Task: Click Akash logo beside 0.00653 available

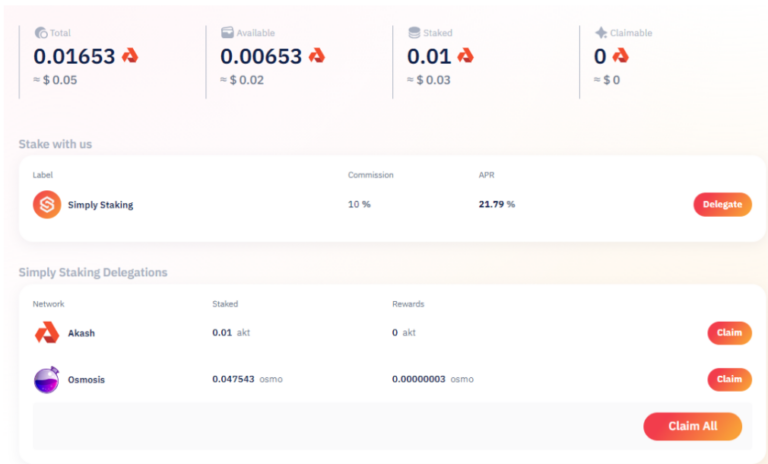Action: click(x=317, y=57)
